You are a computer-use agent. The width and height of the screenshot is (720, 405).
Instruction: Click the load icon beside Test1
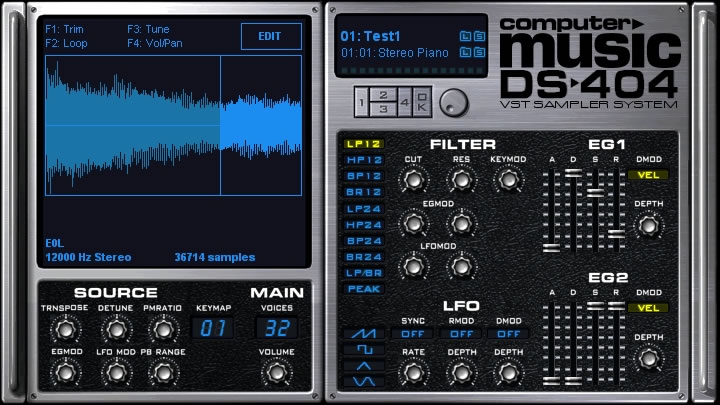tap(464, 36)
